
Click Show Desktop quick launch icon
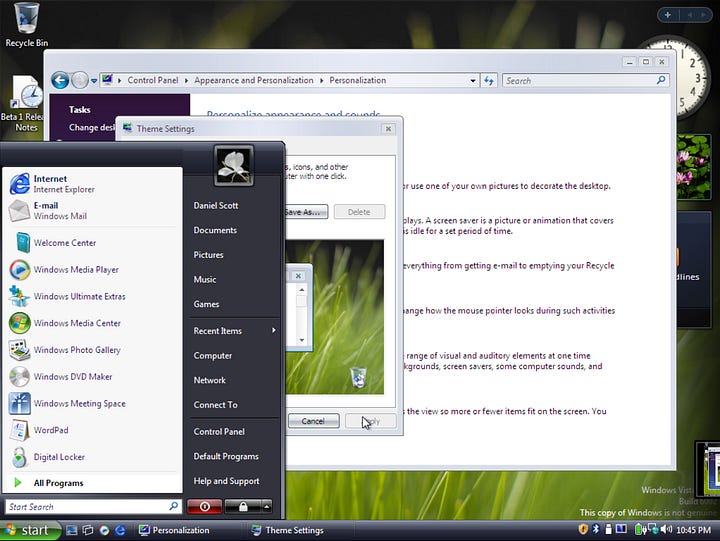tap(72, 530)
